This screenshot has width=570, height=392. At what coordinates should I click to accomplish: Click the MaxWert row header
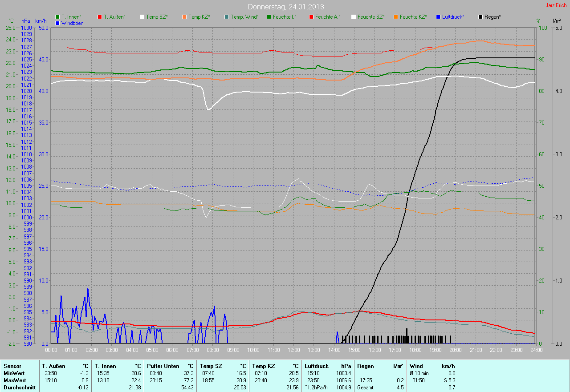pyautogui.click(x=15, y=380)
